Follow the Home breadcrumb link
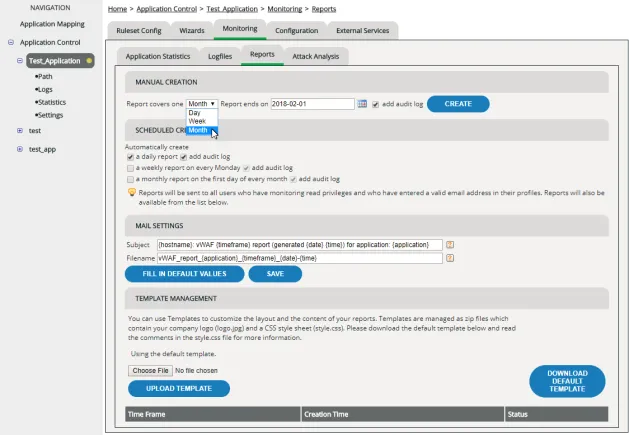The image size is (629, 435). tap(117, 9)
